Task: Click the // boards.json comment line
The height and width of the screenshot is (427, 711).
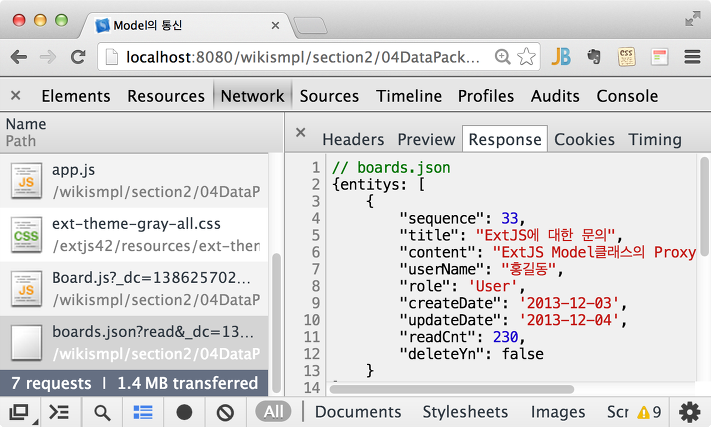Action: (391, 167)
